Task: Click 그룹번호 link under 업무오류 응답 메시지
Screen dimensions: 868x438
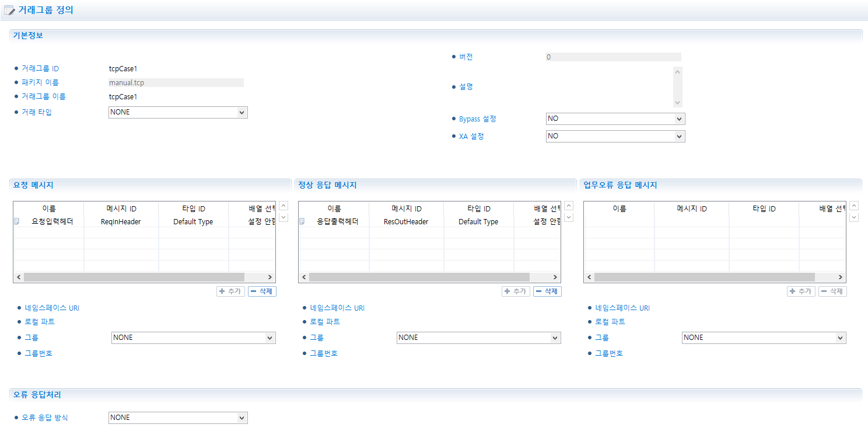Action: pos(608,353)
